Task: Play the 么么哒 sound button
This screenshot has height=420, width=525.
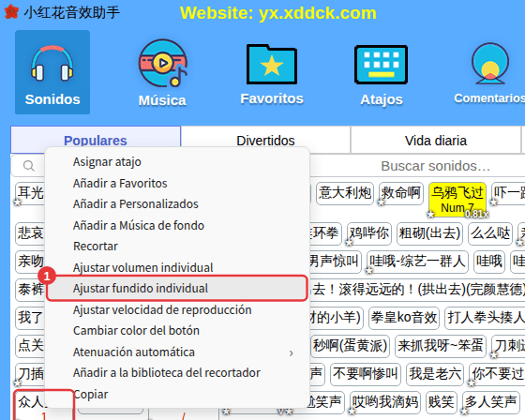Action: 490,233
